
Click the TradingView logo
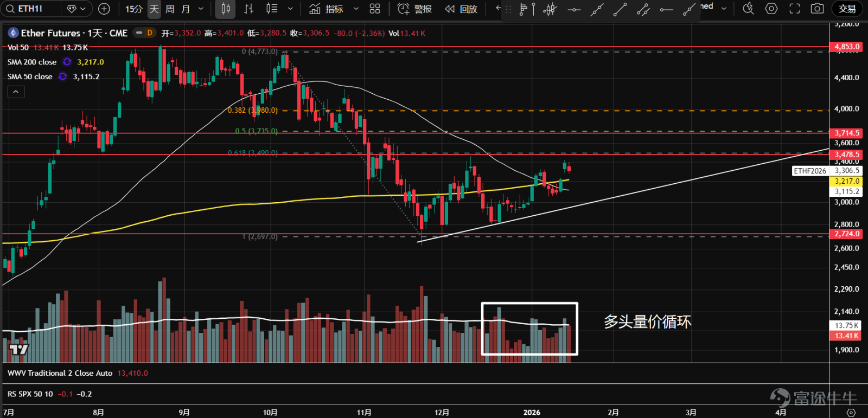pyautogui.click(x=18, y=350)
